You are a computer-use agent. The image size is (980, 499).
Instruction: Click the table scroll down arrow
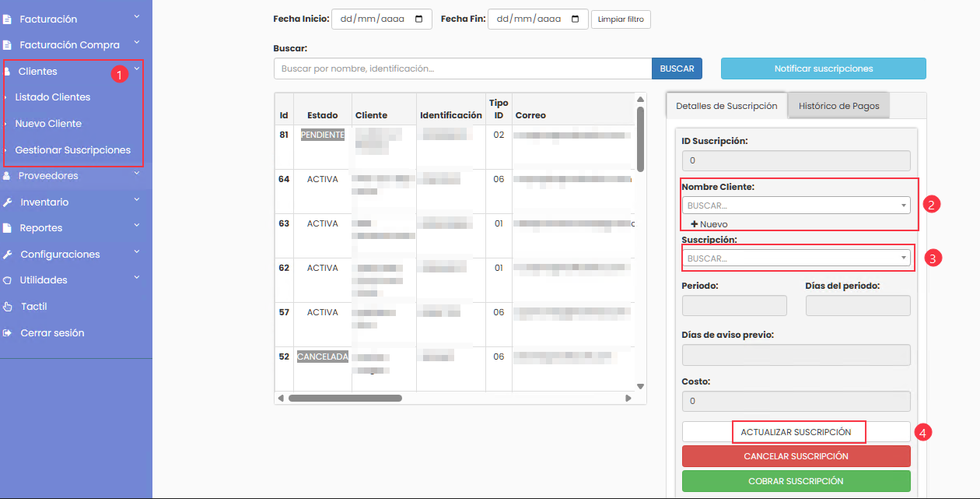coord(641,386)
